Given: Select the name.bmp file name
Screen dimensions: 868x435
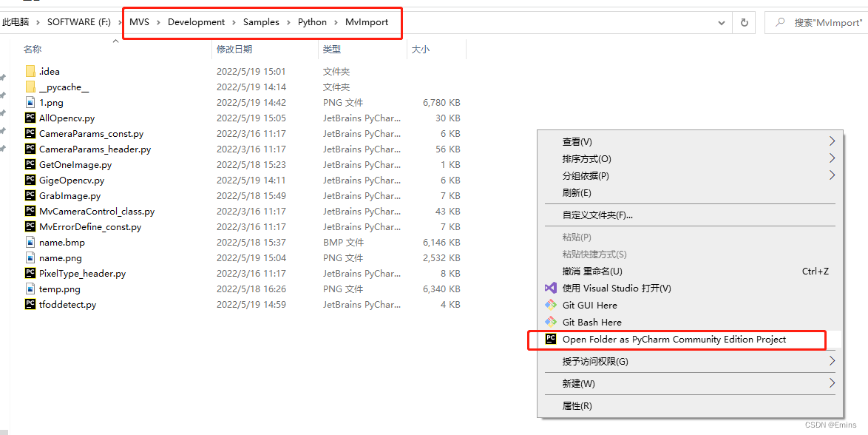Looking at the screenshot, I should pos(62,242).
